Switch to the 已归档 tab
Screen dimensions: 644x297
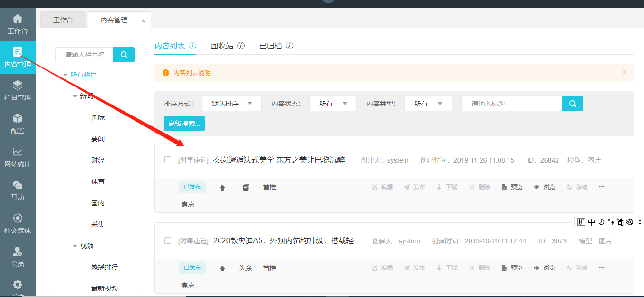(270, 46)
